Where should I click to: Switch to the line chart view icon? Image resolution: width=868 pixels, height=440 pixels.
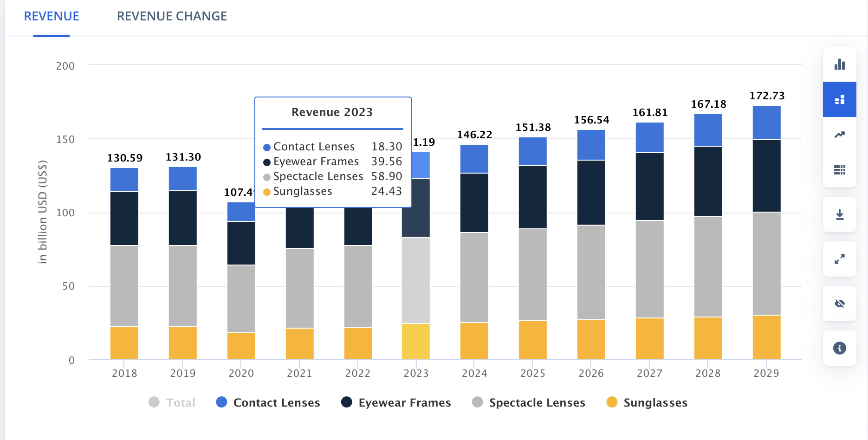pyautogui.click(x=839, y=135)
